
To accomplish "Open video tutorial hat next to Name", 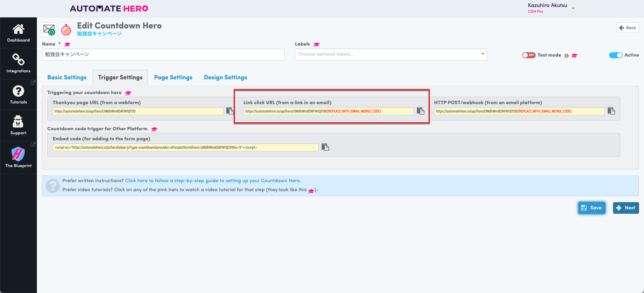I will tap(67, 45).
